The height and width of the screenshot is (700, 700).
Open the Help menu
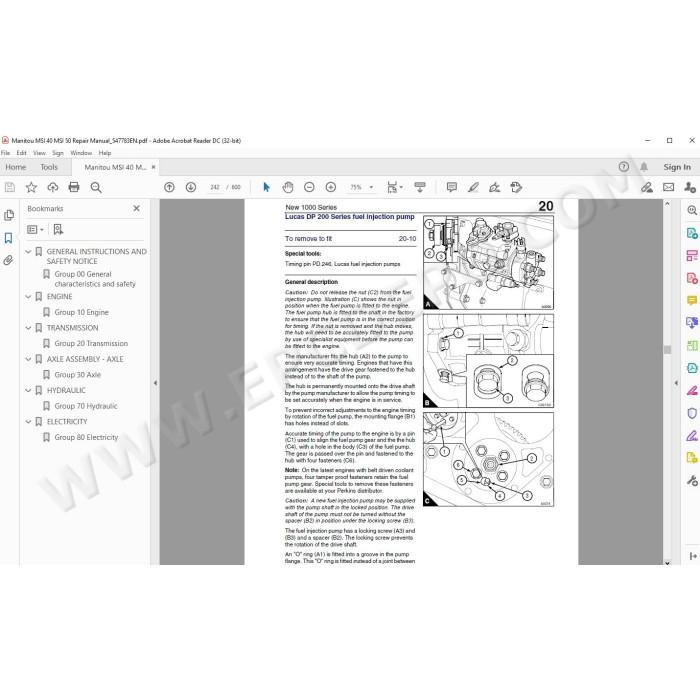(x=105, y=153)
